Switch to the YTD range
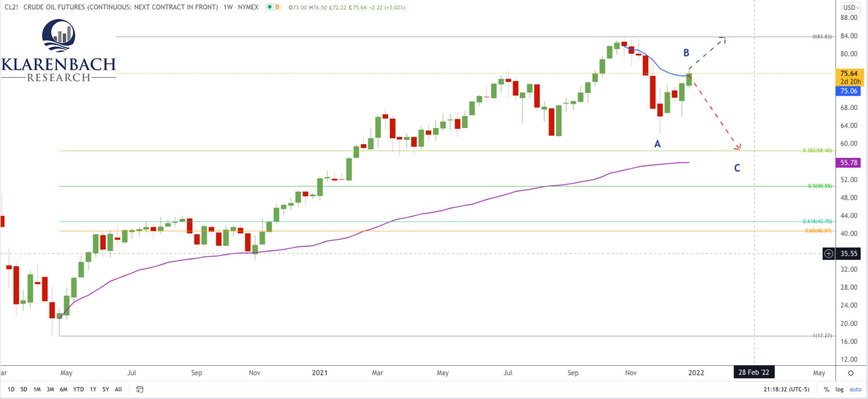 point(78,389)
